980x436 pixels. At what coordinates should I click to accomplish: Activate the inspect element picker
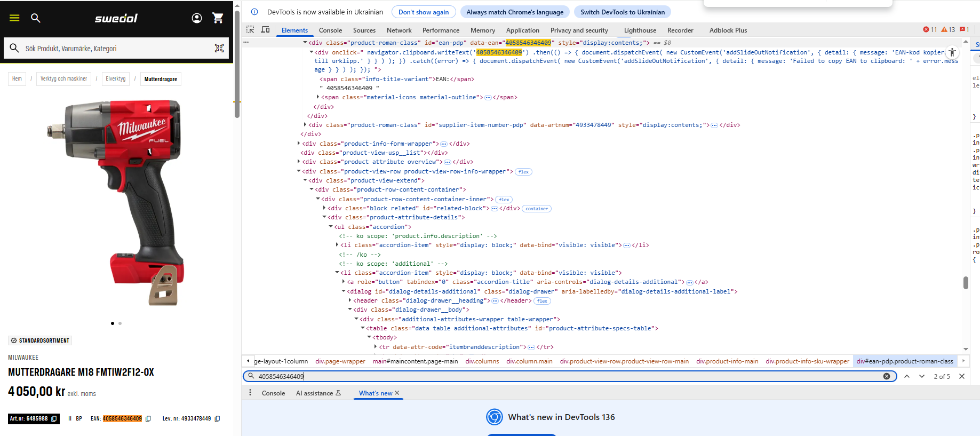[x=250, y=30]
